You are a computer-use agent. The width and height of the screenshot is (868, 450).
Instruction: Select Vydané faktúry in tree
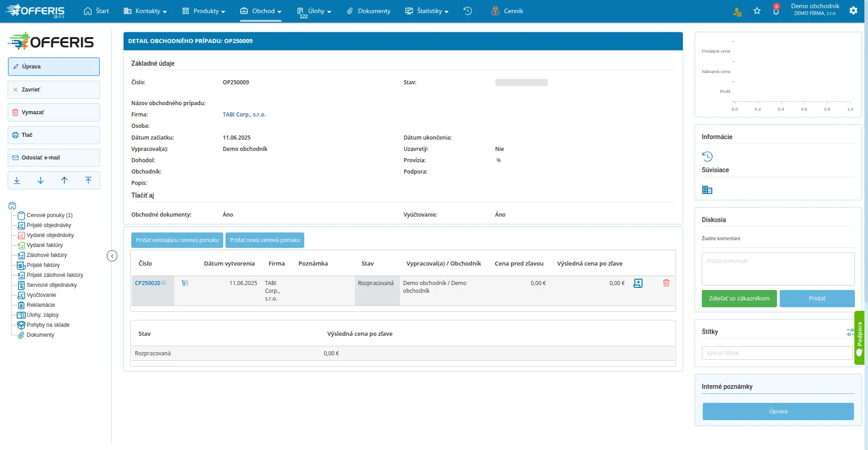pyautogui.click(x=45, y=245)
